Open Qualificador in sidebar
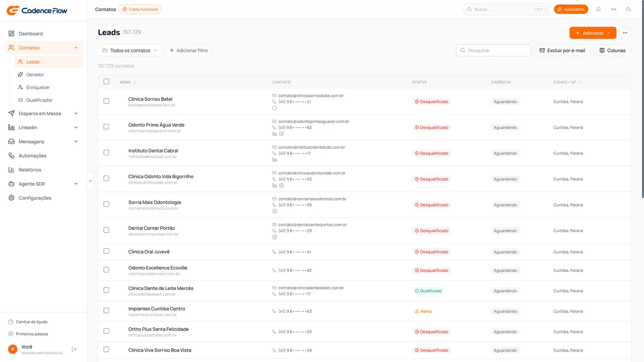Image resolution: width=644 pixels, height=362 pixels. click(x=48, y=100)
